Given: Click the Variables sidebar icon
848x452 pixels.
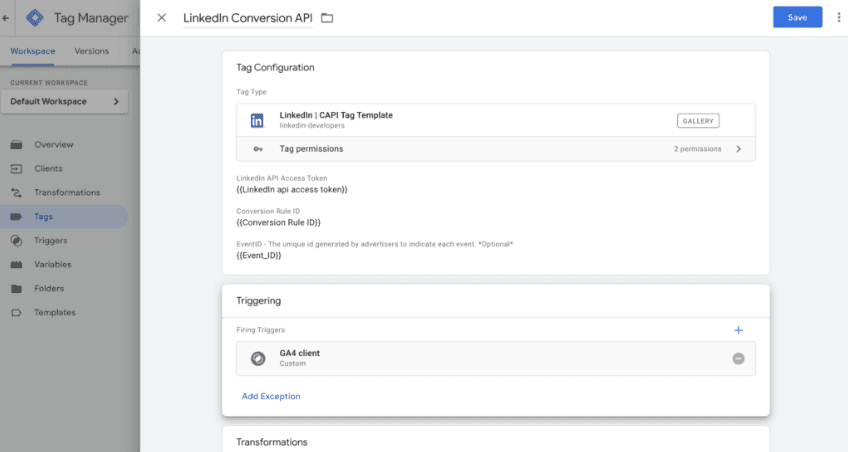Looking at the screenshot, I should [16, 264].
